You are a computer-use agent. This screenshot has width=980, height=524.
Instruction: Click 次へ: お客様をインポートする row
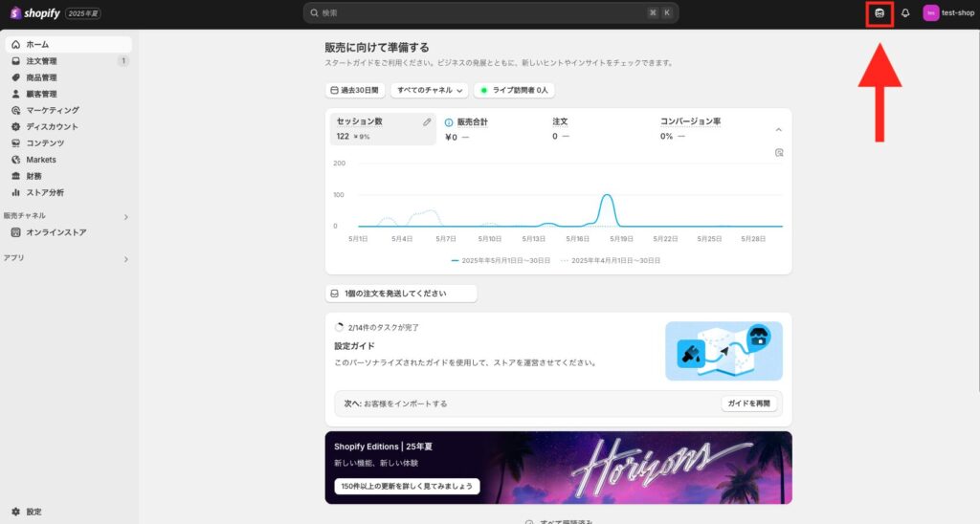point(558,404)
